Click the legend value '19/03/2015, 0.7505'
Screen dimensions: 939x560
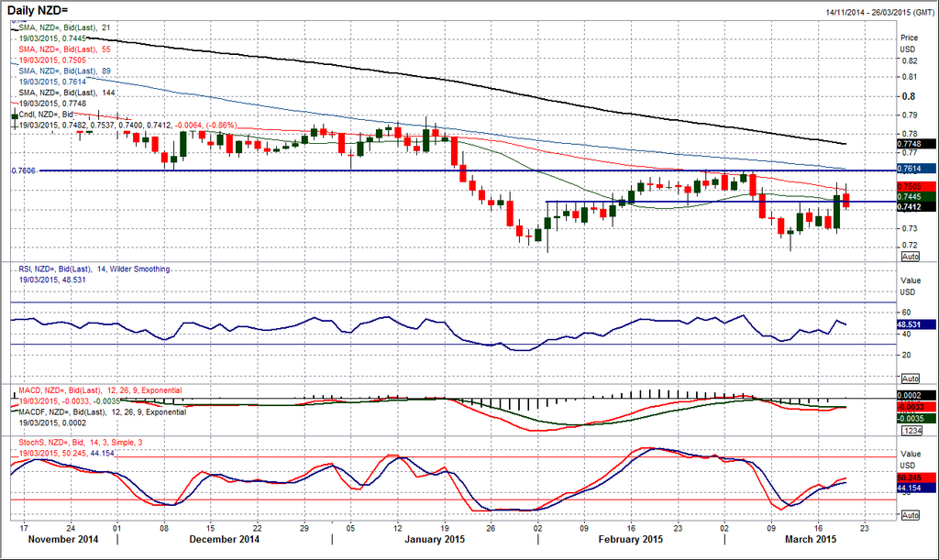click(52, 60)
